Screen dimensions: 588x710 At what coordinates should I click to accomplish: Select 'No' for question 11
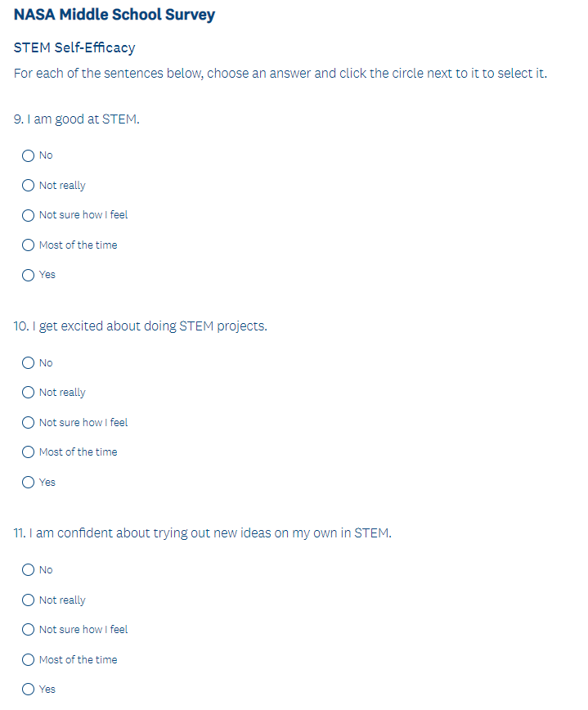pos(29,569)
